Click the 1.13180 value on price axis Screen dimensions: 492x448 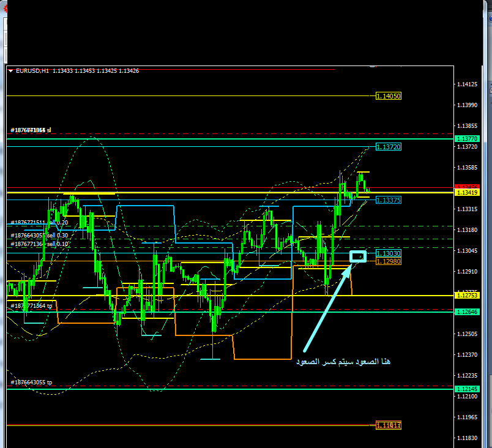(467, 230)
